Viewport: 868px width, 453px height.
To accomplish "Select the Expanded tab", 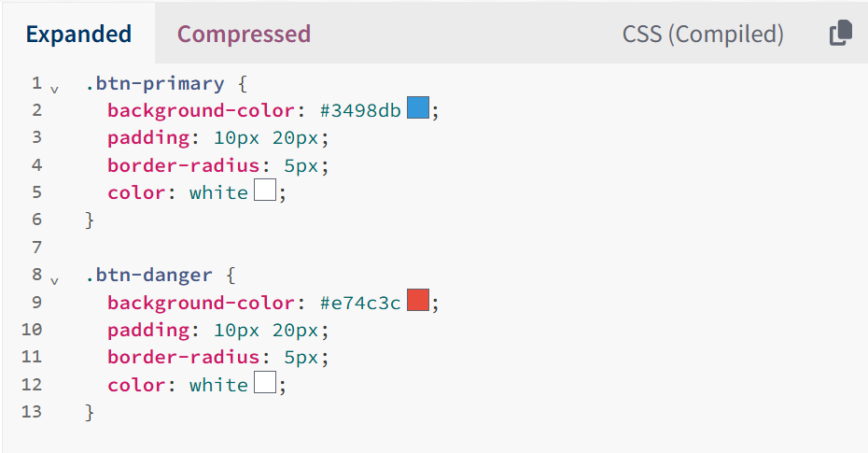I will click(x=78, y=34).
